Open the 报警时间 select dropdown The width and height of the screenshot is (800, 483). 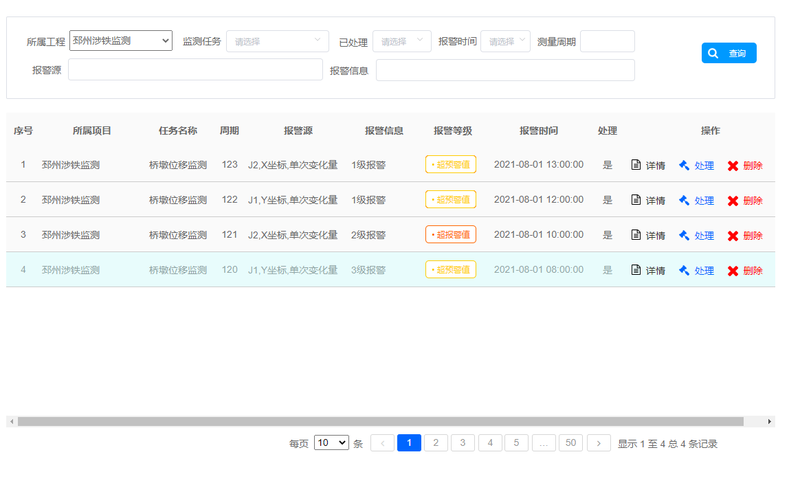point(506,41)
